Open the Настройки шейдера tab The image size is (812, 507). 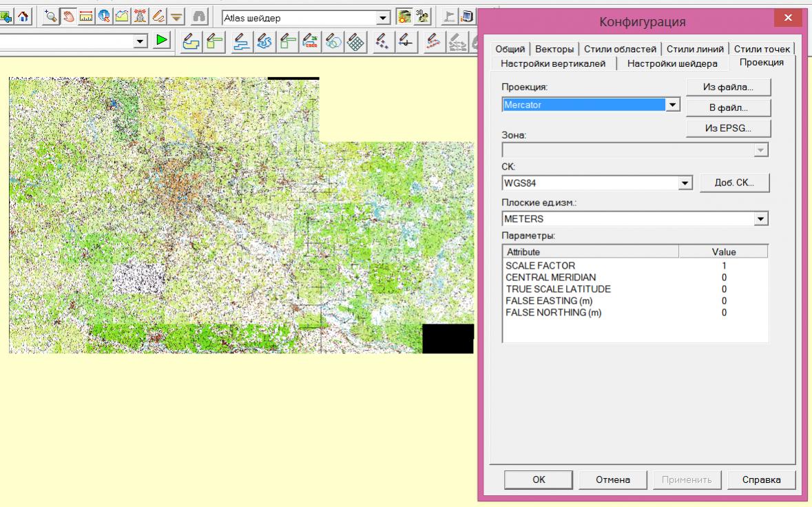(x=672, y=63)
